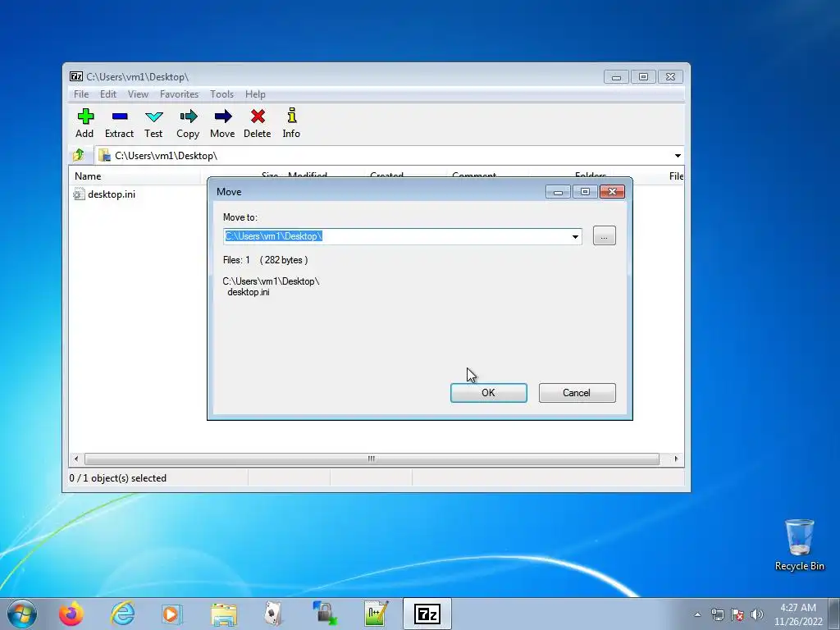Open the File menu
Viewport: 840px width, 630px height.
coord(81,94)
